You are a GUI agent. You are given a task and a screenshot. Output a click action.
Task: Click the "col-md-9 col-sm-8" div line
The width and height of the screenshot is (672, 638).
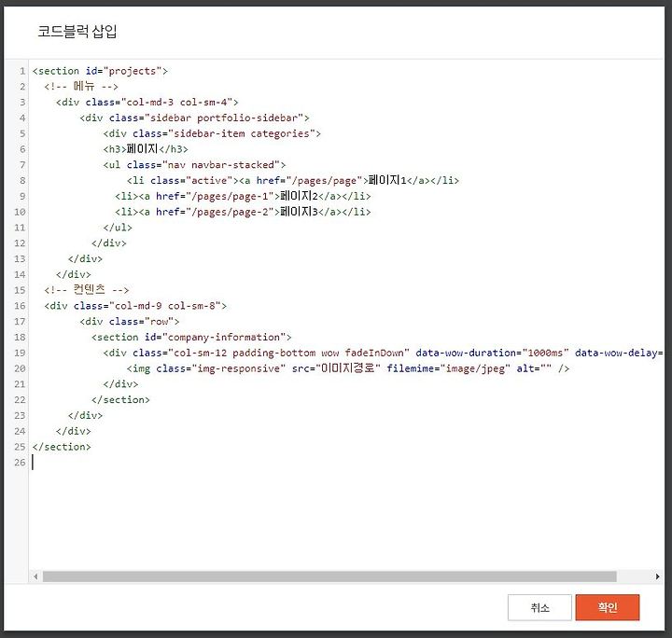pyautogui.click(x=135, y=306)
